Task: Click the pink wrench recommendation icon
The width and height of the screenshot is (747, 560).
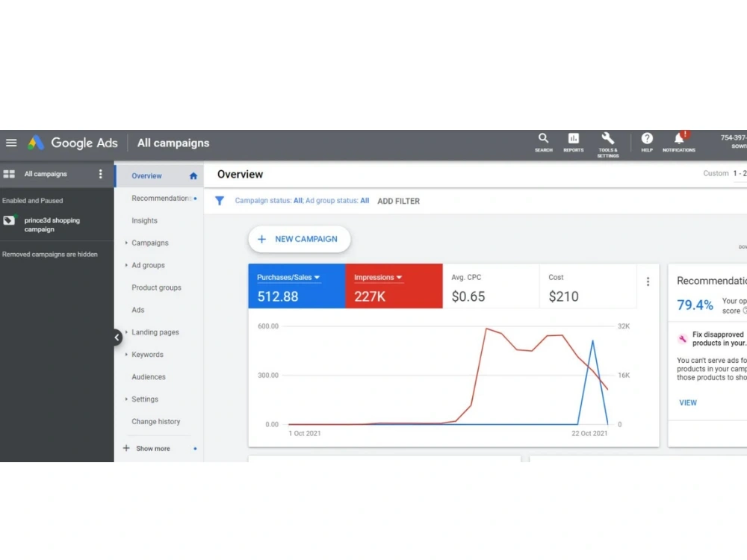Action: pyautogui.click(x=682, y=338)
